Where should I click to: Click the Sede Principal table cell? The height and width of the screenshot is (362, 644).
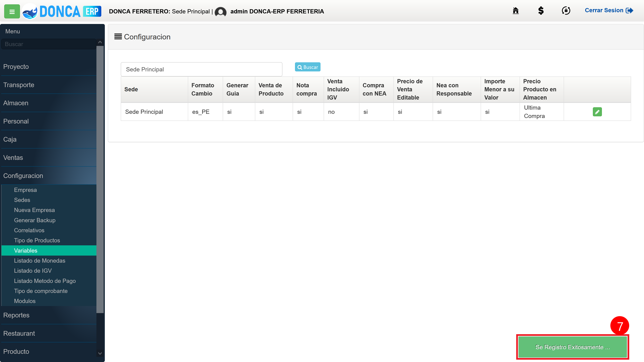(x=154, y=112)
